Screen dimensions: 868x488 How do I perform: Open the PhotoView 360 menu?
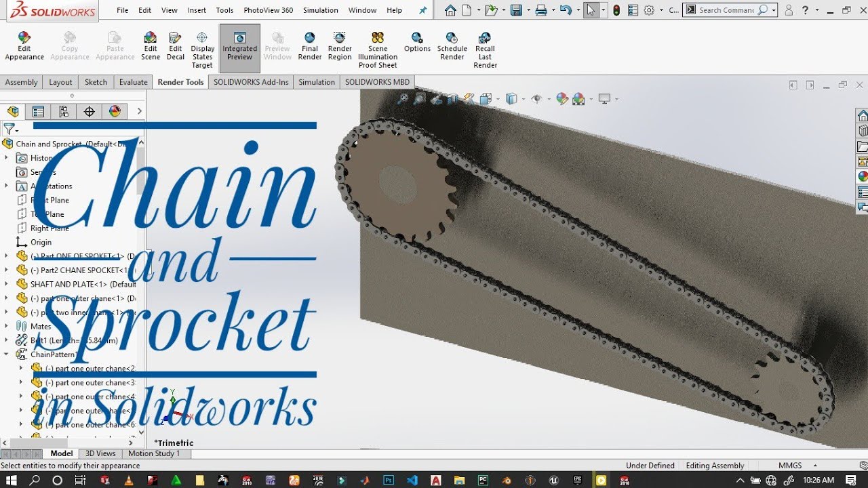point(269,10)
